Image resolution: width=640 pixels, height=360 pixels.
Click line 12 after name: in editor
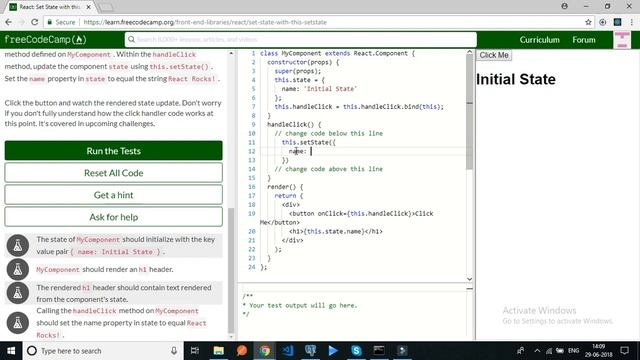(x=311, y=151)
